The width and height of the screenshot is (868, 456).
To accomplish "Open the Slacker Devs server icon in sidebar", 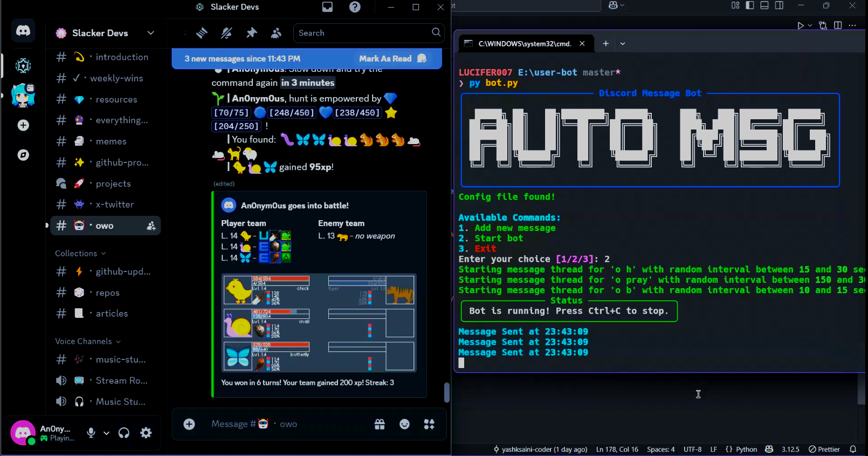I will [23, 66].
